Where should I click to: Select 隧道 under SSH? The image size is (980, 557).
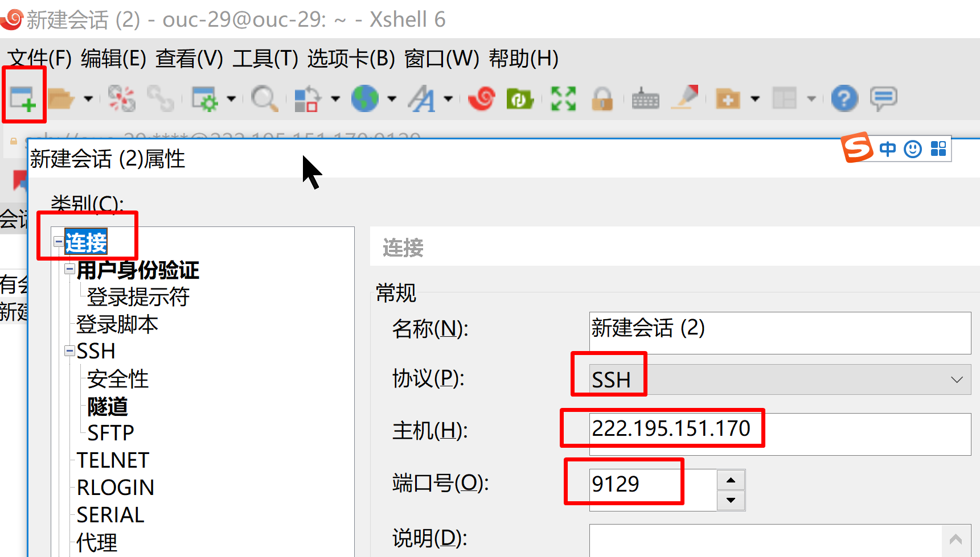point(108,406)
